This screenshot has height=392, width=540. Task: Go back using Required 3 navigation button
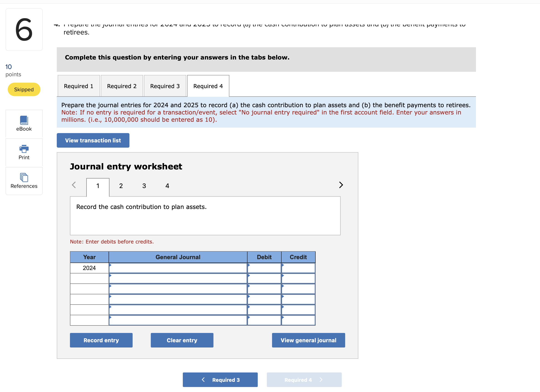(x=220, y=380)
